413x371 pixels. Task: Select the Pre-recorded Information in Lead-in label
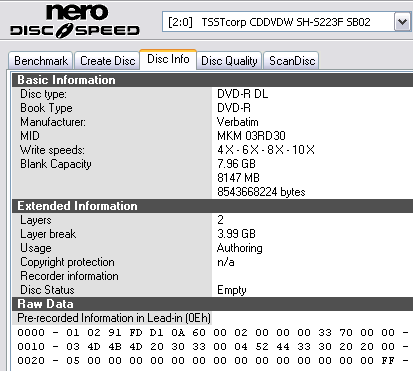click(114, 318)
